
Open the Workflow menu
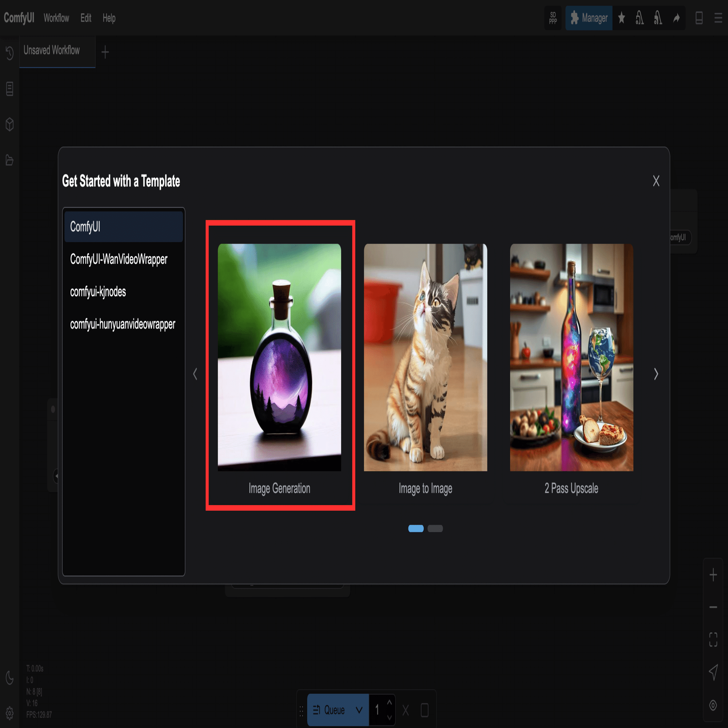click(x=56, y=18)
